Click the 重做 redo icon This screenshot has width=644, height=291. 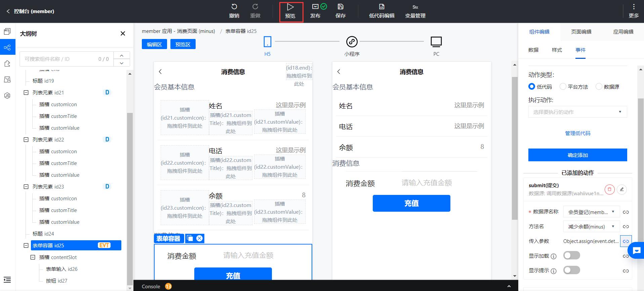tap(255, 7)
